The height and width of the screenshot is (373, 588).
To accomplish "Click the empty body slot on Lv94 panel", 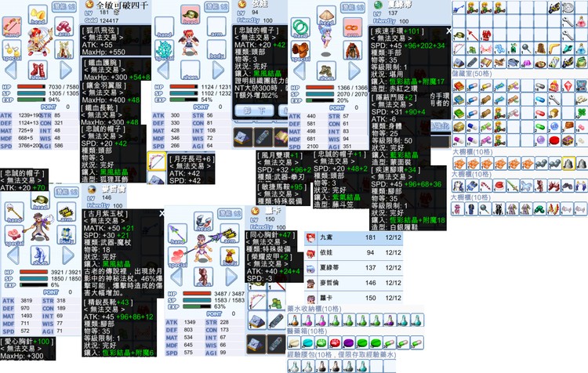I will click(216, 50).
